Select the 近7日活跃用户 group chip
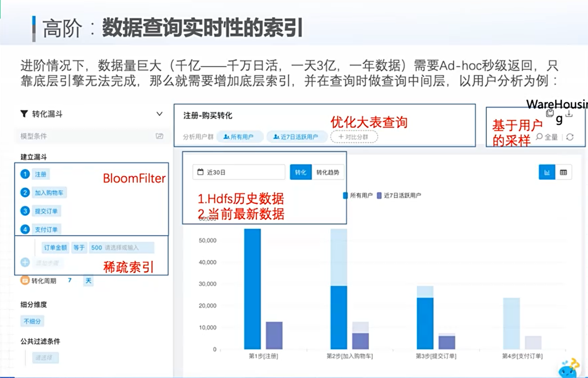Image resolution: width=588 pixels, height=378 pixels. (x=297, y=137)
